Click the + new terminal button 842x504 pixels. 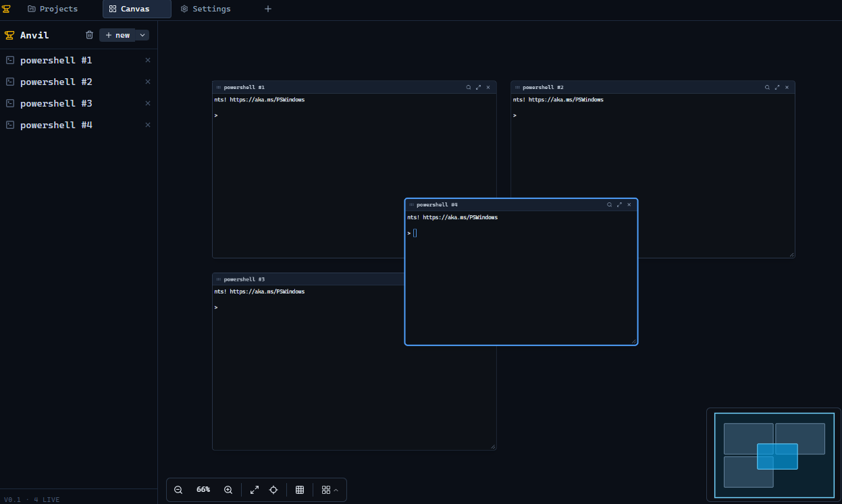tap(117, 35)
